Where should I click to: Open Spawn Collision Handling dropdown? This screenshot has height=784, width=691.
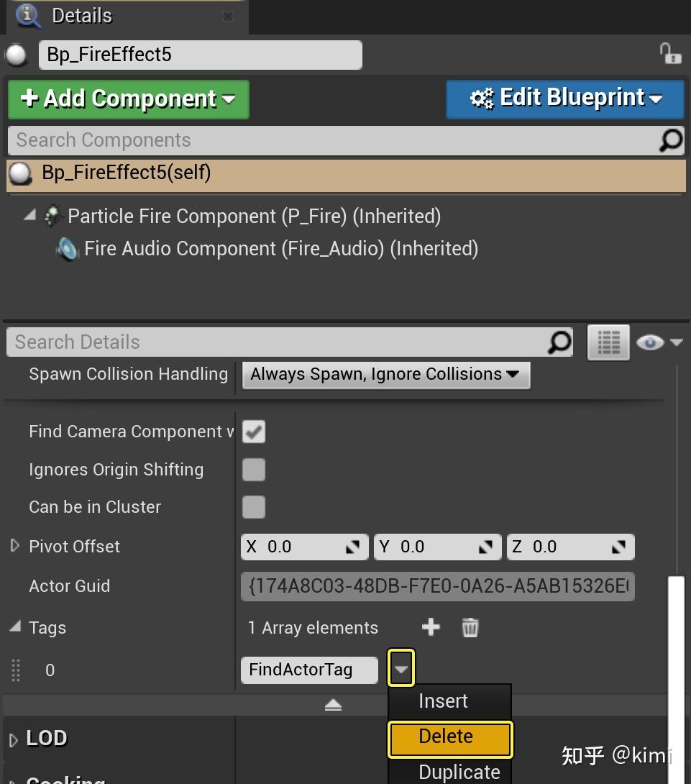coord(386,374)
